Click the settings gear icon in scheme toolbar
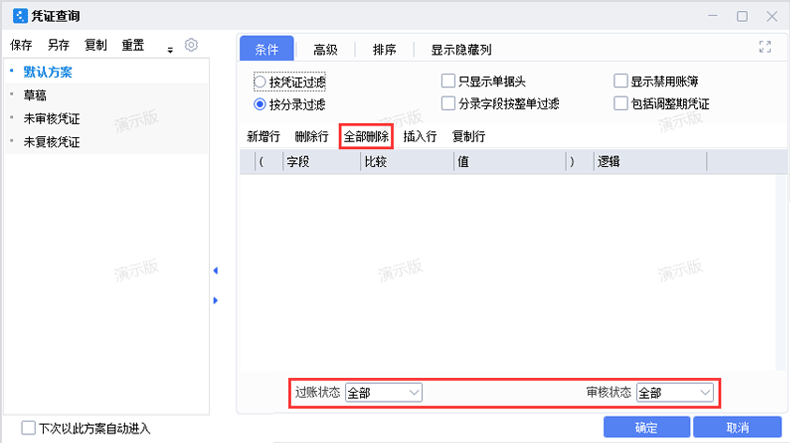790x443 pixels. pyautogui.click(x=191, y=45)
